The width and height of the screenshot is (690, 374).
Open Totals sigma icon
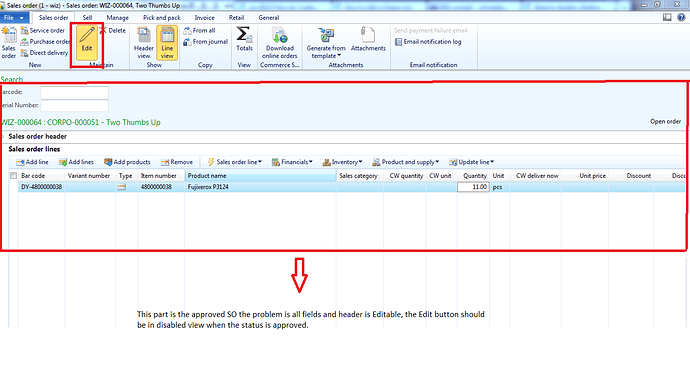[x=244, y=35]
